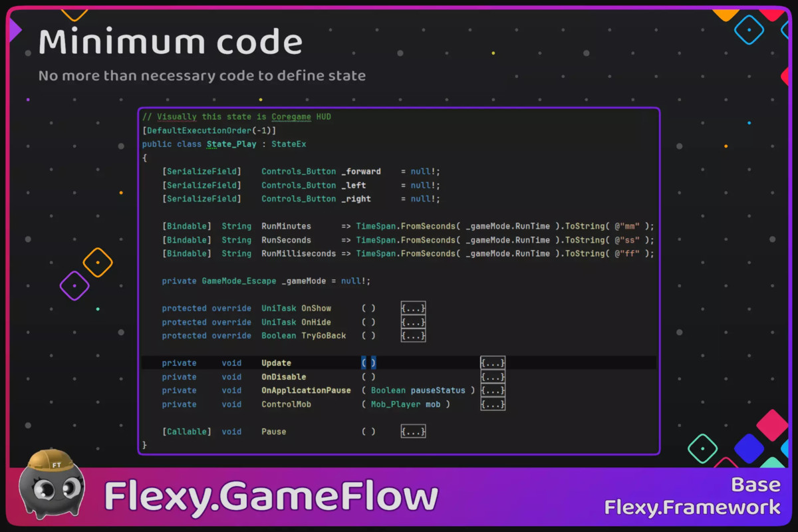
Task: Click the Flexy.GameFlow title text
Action: [271, 497]
